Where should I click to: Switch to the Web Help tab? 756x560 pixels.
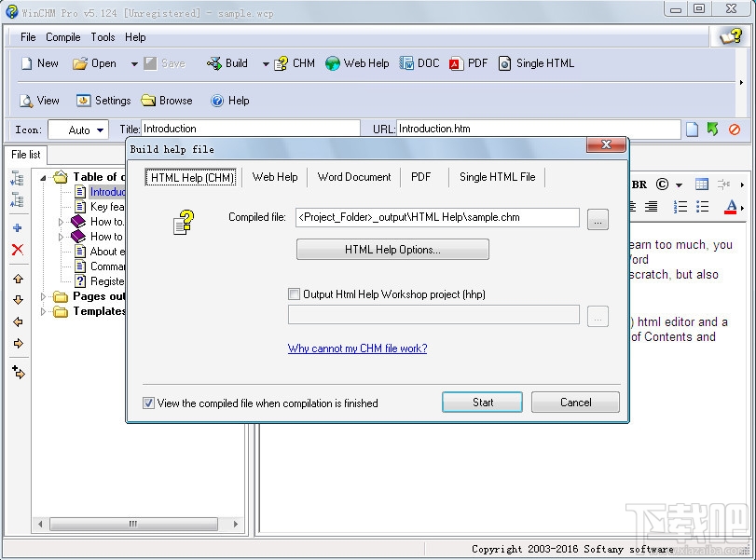[275, 177]
